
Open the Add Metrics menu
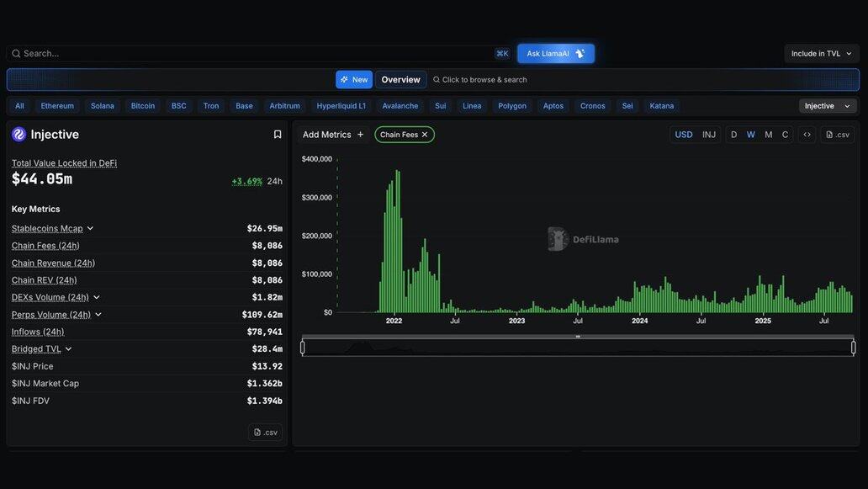[x=333, y=135]
